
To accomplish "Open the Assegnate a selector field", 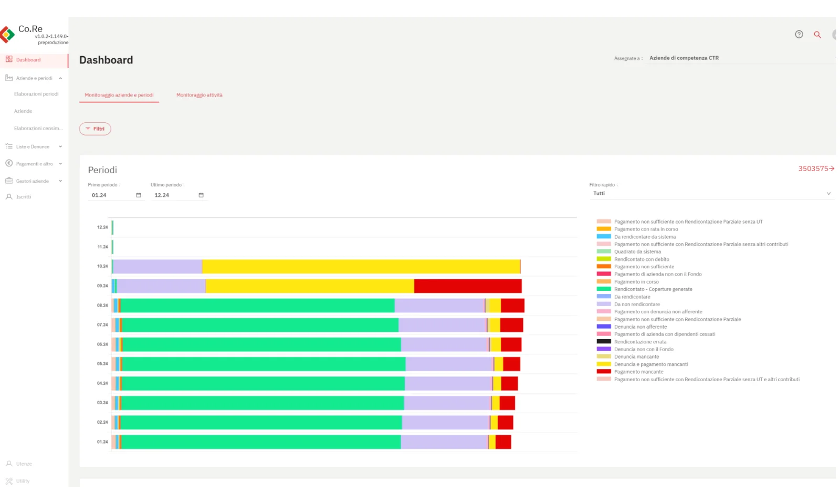I will coord(740,58).
